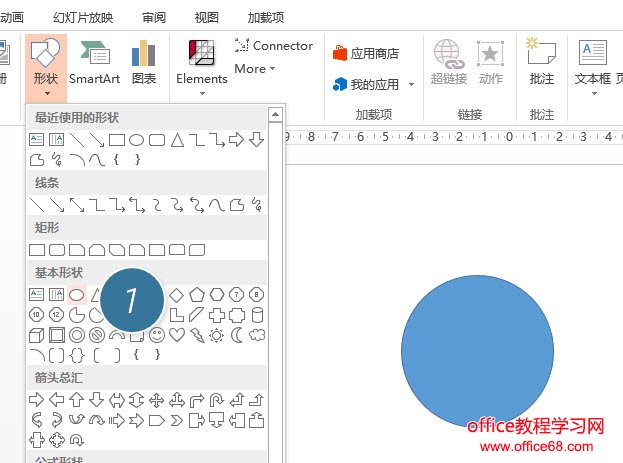Pick the donut shape
The height and width of the screenshot is (463, 623).
(77, 335)
